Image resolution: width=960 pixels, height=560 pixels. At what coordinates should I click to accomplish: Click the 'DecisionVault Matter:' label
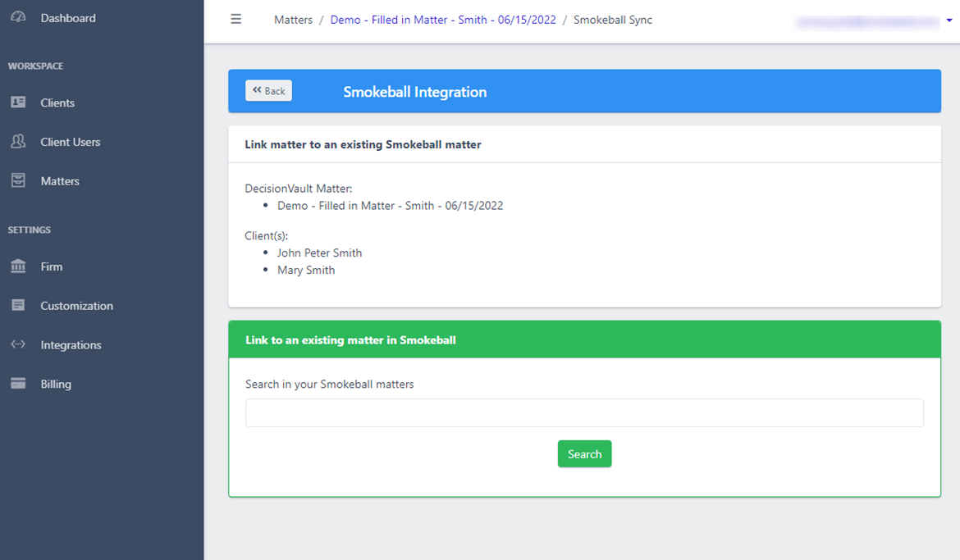[299, 189]
